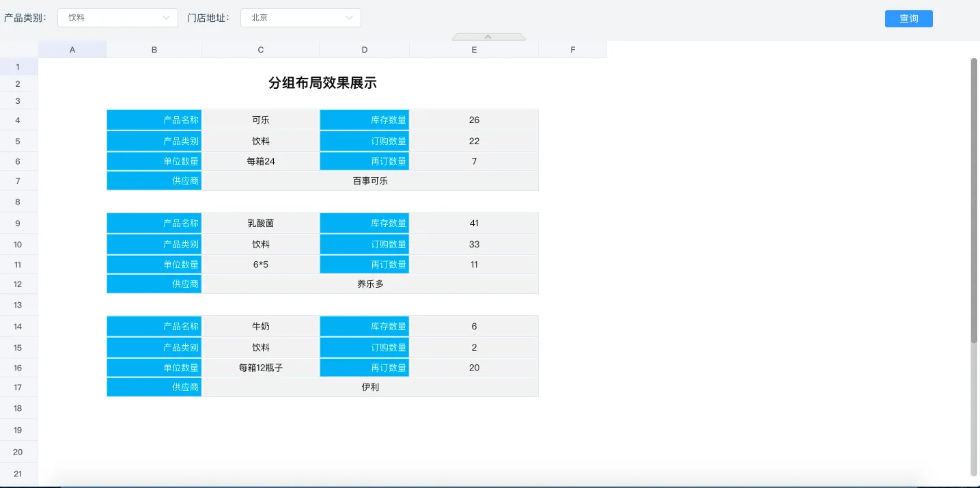Click the title 分组布局效果展示

pos(322,83)
